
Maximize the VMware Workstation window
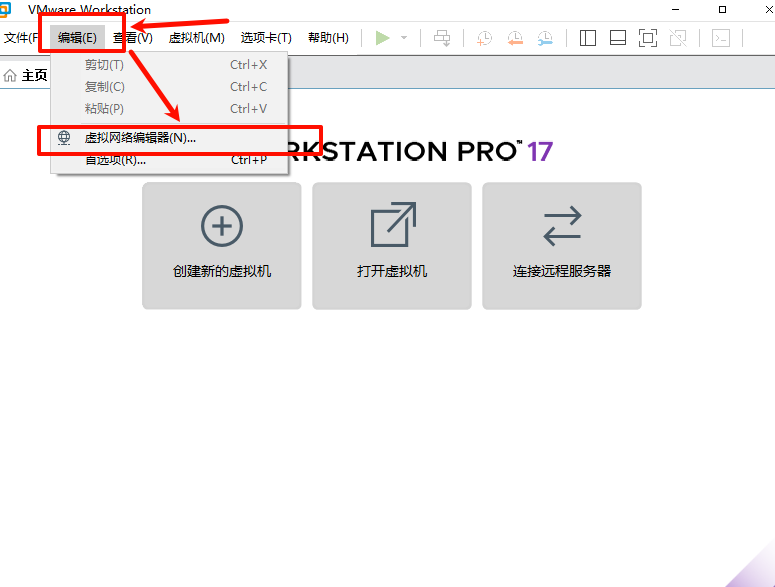[x=722, y=9]
